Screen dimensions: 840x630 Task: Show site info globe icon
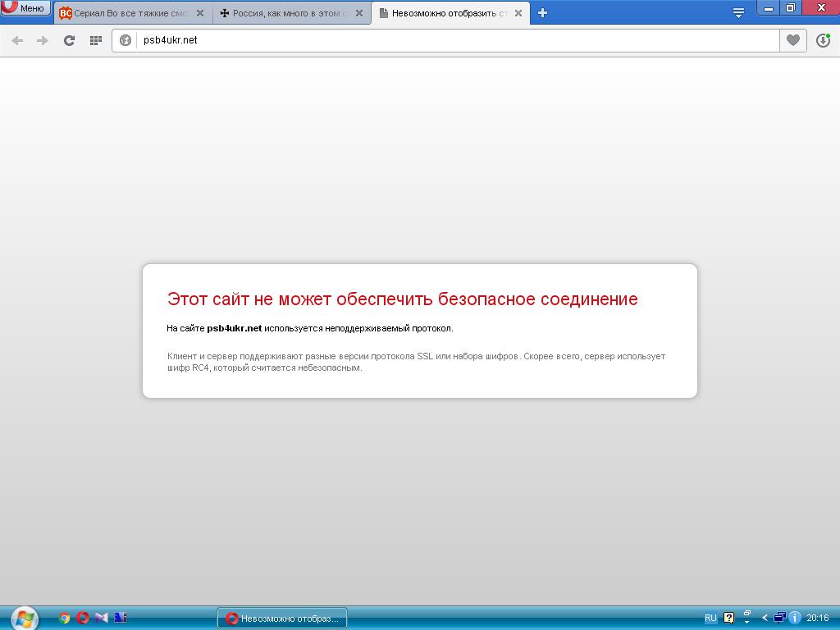(126, 40)
